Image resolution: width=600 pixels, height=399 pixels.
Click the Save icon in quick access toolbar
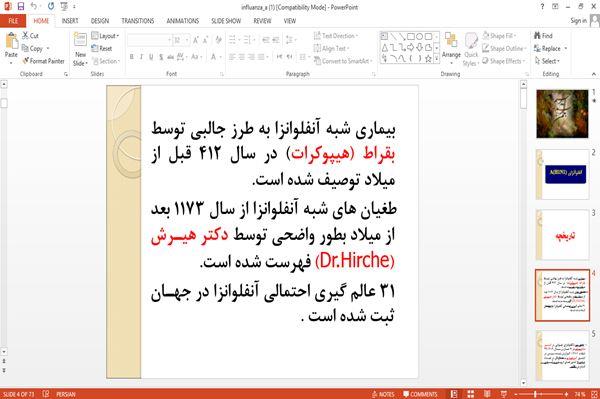(21, 6)
